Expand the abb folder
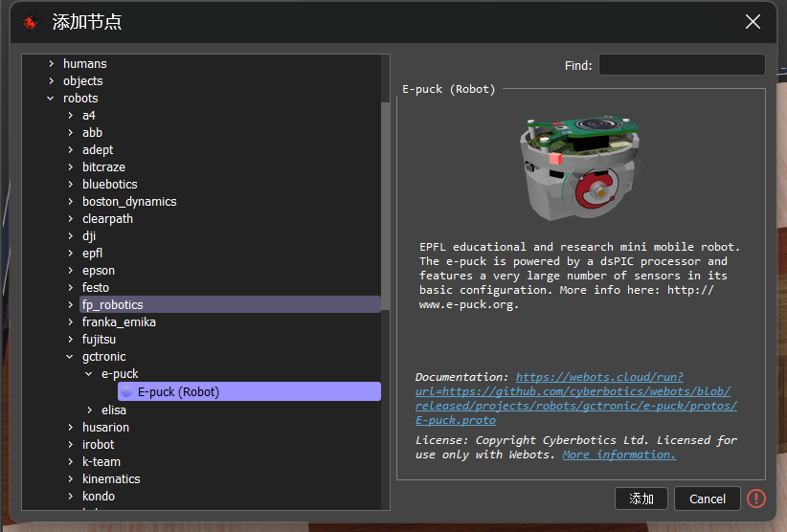Screen dimensions: 787x532 click(70, 132)
